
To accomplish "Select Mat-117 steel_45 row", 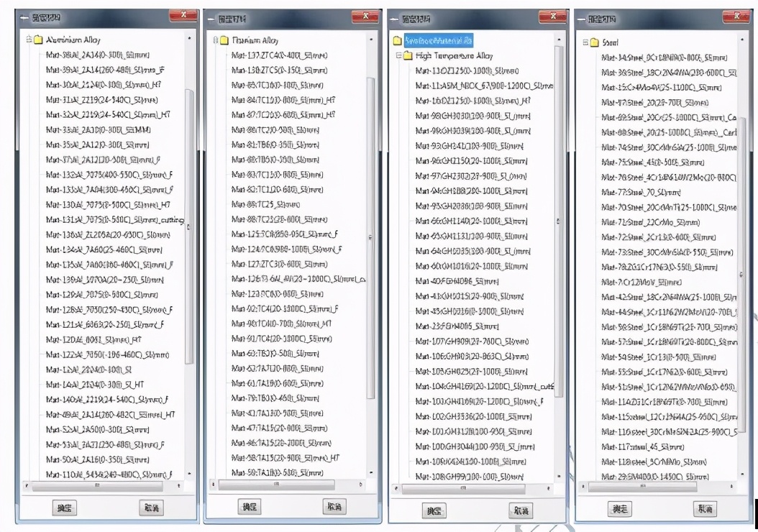I will click(642, 447).
